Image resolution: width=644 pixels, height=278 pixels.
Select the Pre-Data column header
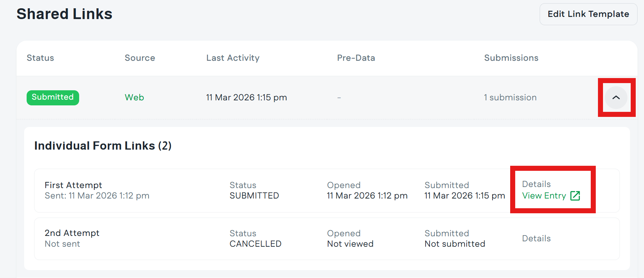point(356,58)
